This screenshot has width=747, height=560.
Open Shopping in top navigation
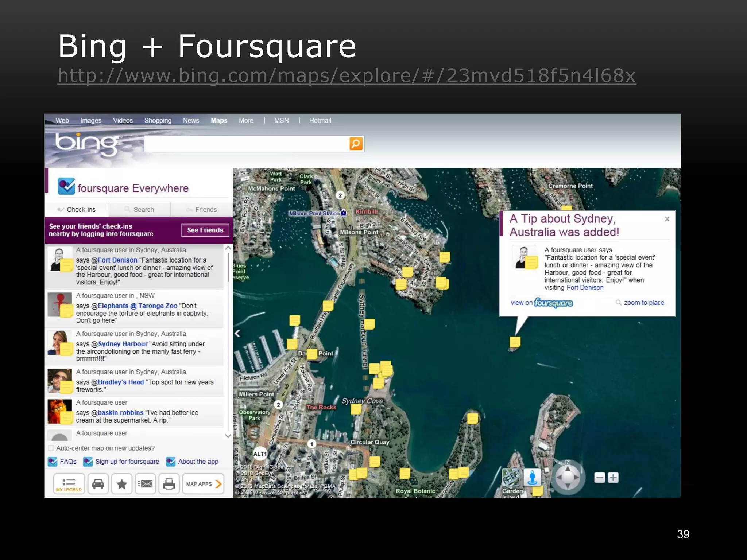158,120
